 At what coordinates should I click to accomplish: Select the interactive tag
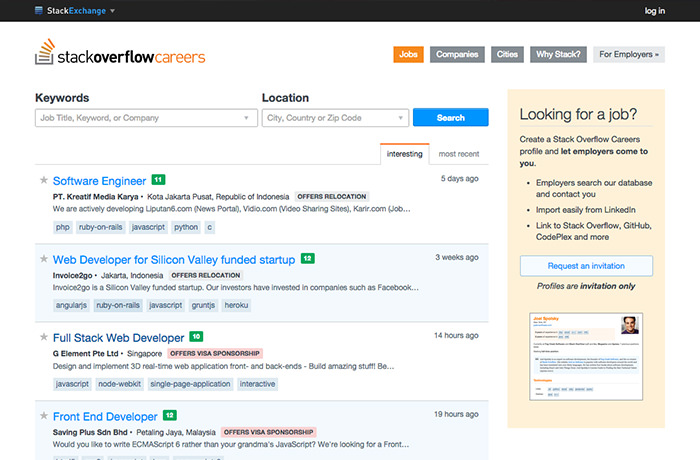(258, 384)
